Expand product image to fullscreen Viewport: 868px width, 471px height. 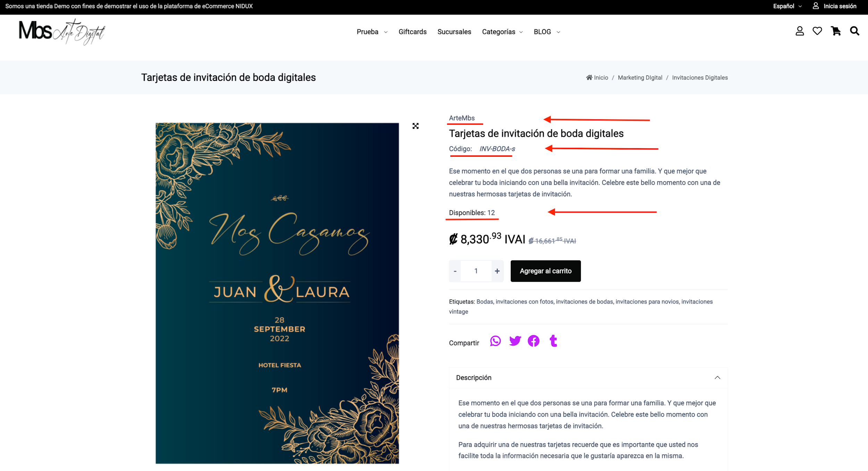tap(416, 126)
